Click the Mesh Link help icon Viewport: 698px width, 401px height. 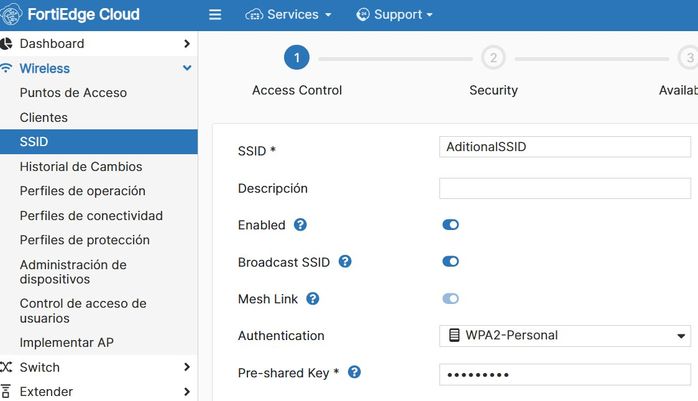(312, 299)
